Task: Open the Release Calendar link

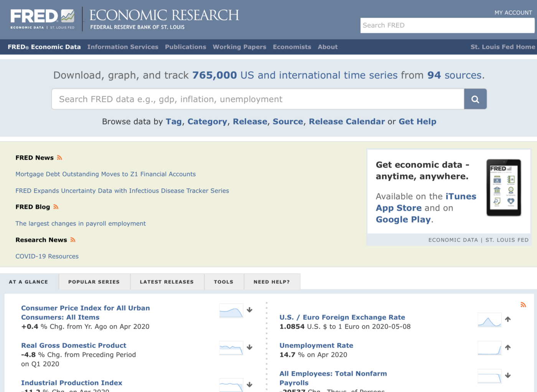Action: point(347,122)
